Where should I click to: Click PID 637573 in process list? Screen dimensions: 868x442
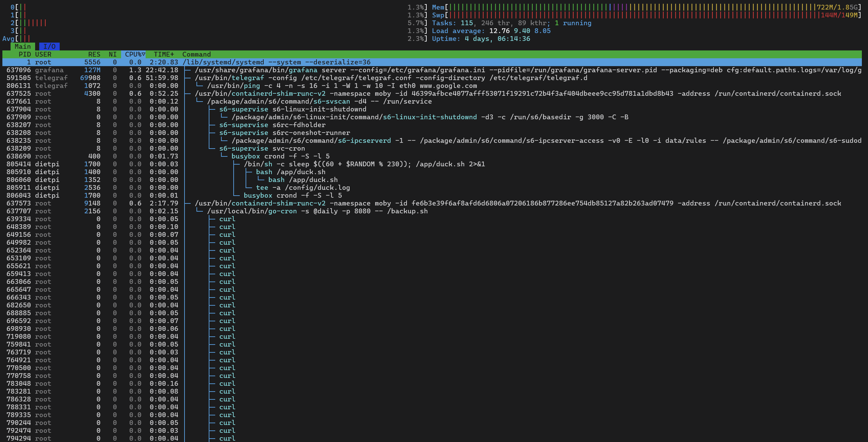18,203
